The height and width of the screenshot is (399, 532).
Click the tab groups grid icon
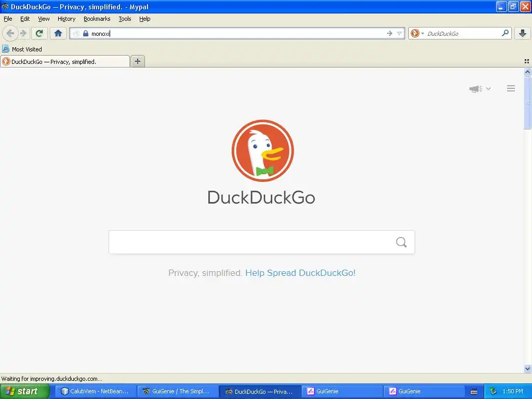click(x=527, y=61)
